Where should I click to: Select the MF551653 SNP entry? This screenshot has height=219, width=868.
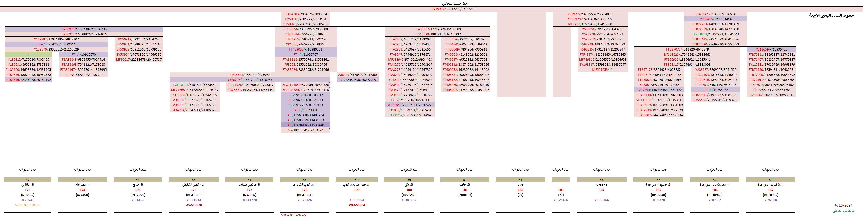coord(602,70)
